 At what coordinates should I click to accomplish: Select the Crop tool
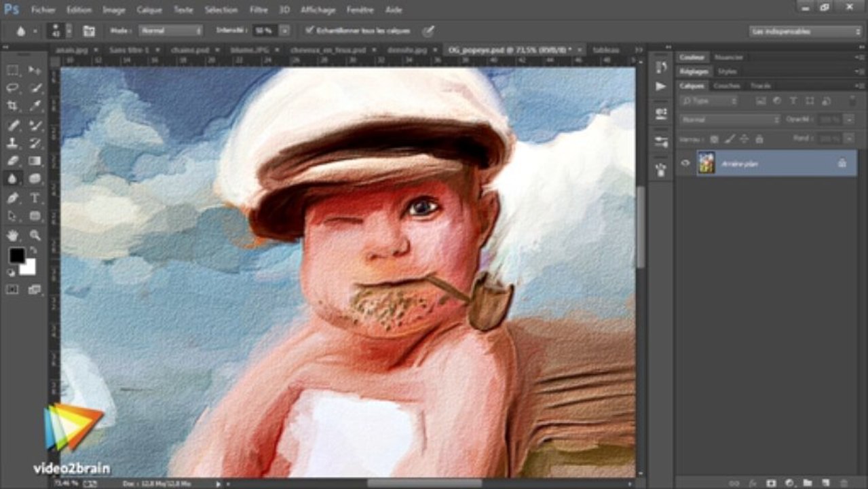(13, 106)
